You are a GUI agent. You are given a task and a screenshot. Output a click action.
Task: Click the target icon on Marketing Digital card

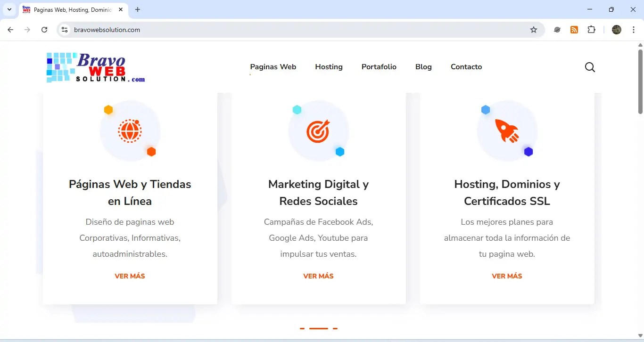(318, 131)
